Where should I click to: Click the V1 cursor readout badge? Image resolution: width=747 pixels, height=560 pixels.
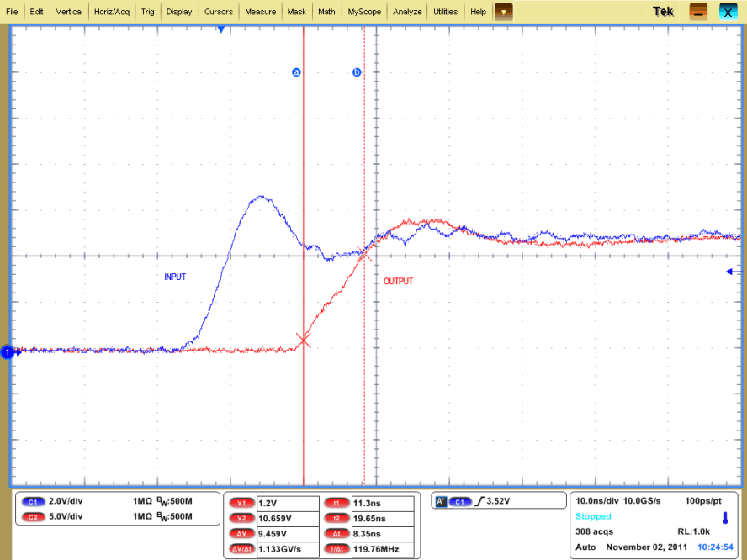pyautogui.click(x=241, y=503)
